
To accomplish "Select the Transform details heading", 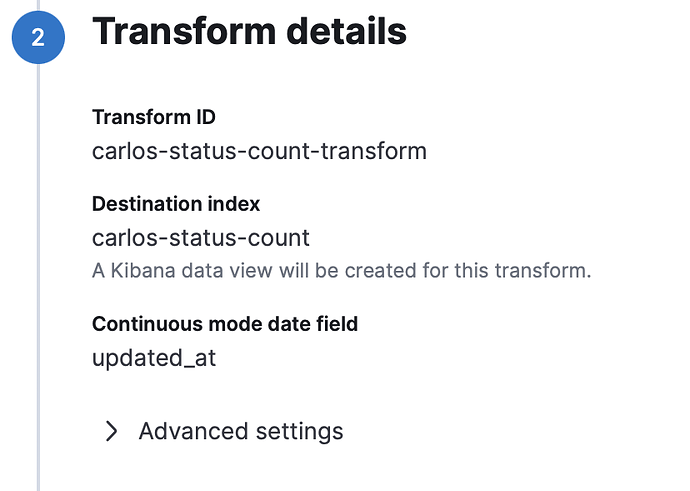I will click(249, 33).
